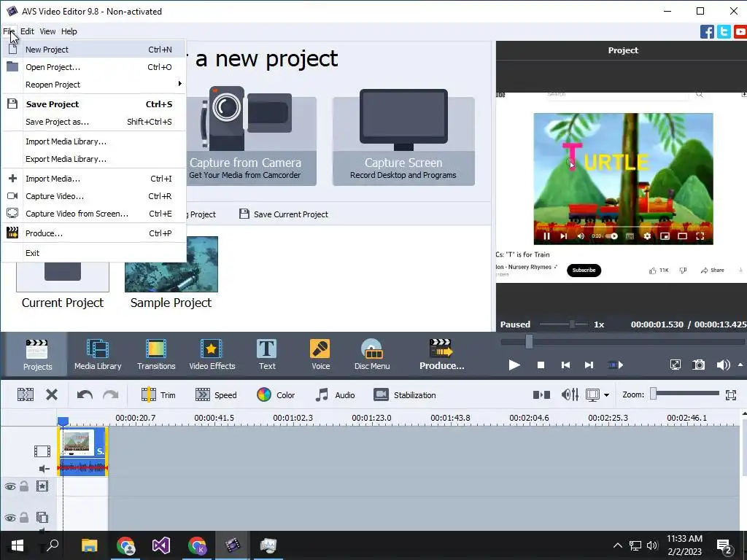Choose Save Project as... entry
747x560 pixels.
tap(93, 122)
